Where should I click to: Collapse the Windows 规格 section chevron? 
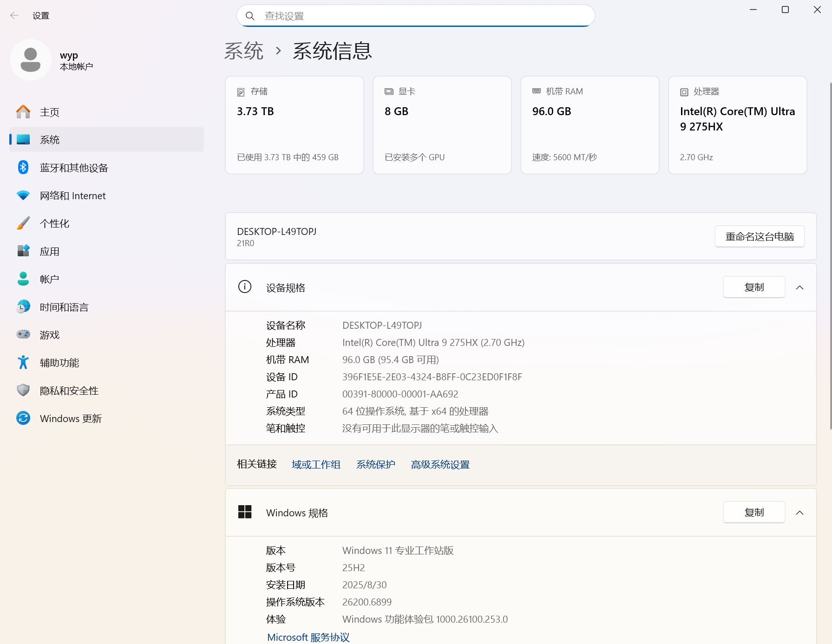[x=800, y=513]
